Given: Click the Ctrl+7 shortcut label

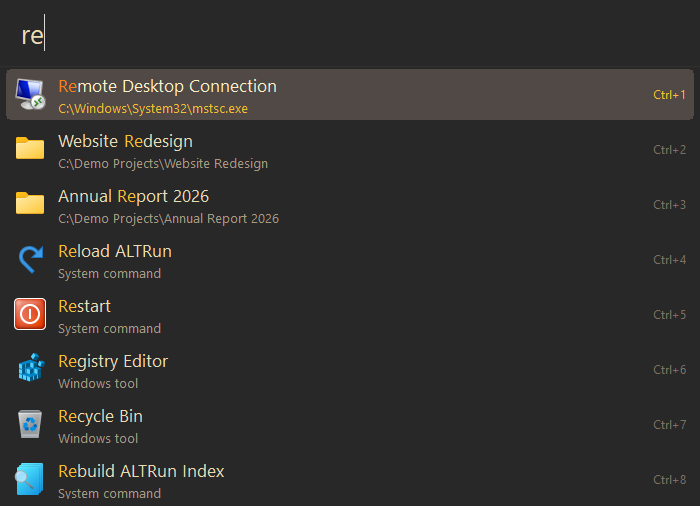Looking at the screenshot, I should click(669, 424).
